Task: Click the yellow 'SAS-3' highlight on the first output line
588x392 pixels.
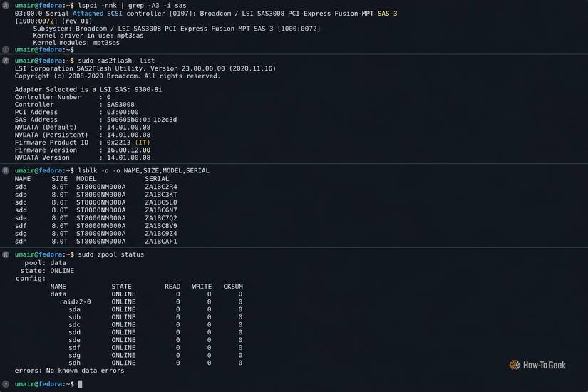Action: (388, 14)
